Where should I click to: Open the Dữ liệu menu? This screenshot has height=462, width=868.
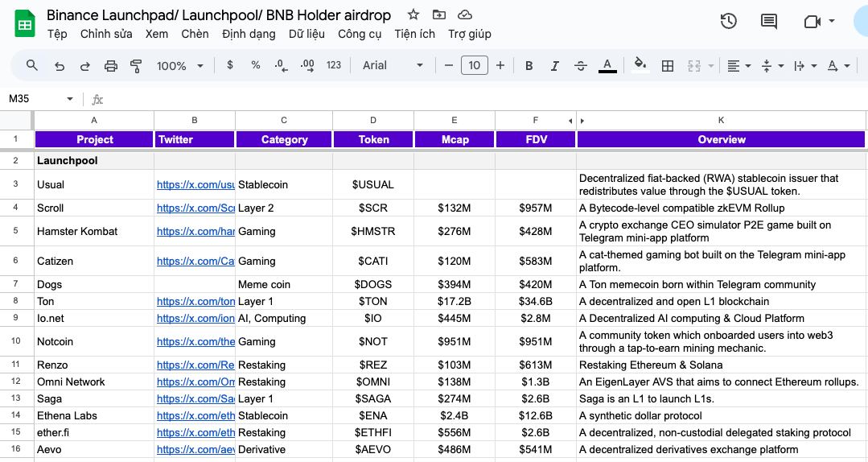(306, 34)
